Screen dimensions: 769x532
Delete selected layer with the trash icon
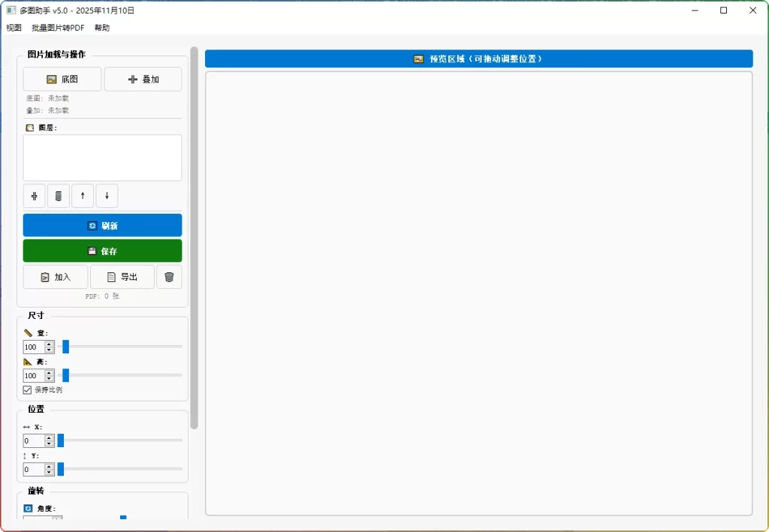[58, 196]
